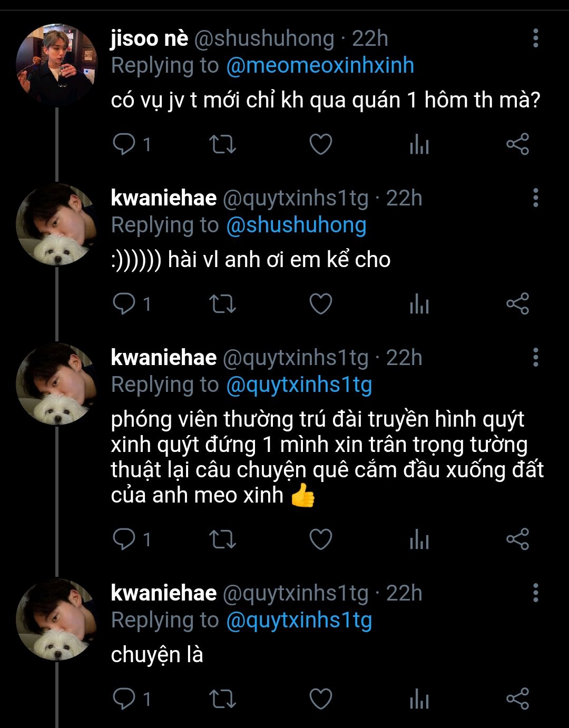Share the 'chuyện là' tweet
The image size is (569, 728).
point(517,699)
